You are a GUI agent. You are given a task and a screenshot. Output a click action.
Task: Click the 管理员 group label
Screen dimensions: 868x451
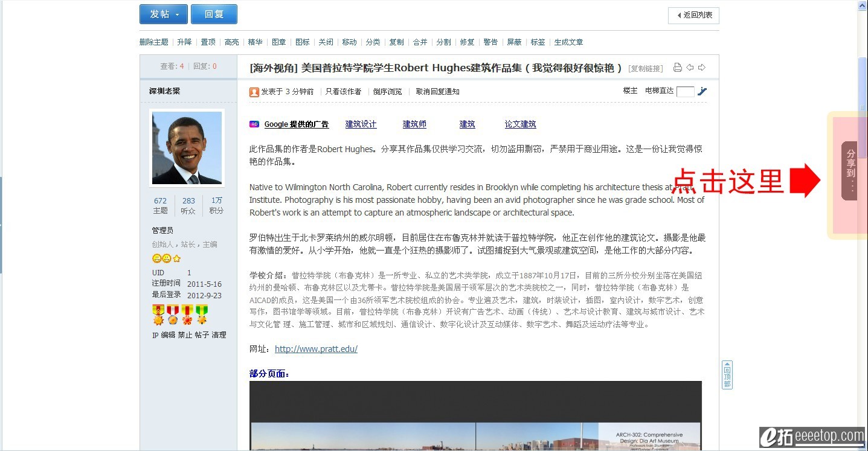[x=163, y=231]
